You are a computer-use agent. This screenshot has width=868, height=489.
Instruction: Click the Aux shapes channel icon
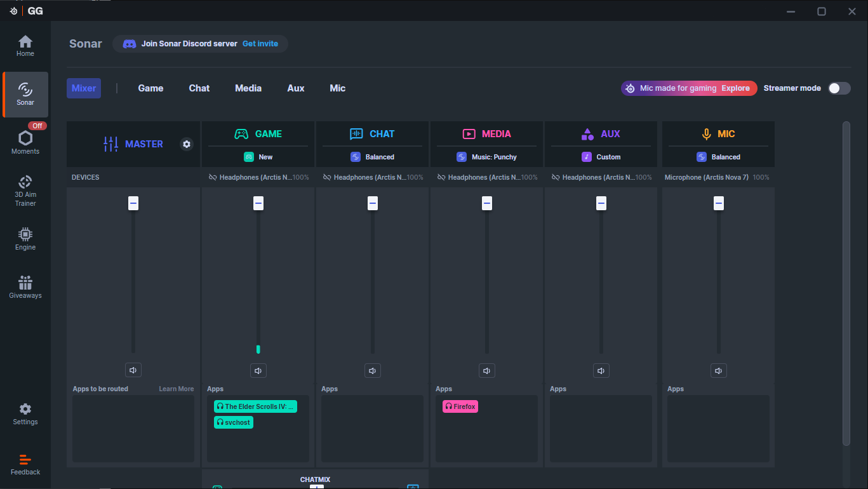(x=587, y=134)
